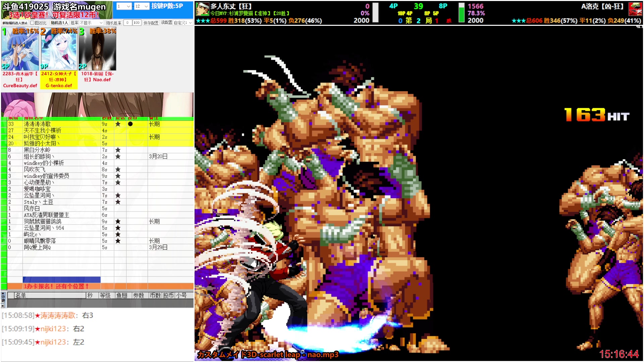Screen dimensions: 644x362
Task: Open the first number dropdown showing 1
Action: (x=124, y=6)
